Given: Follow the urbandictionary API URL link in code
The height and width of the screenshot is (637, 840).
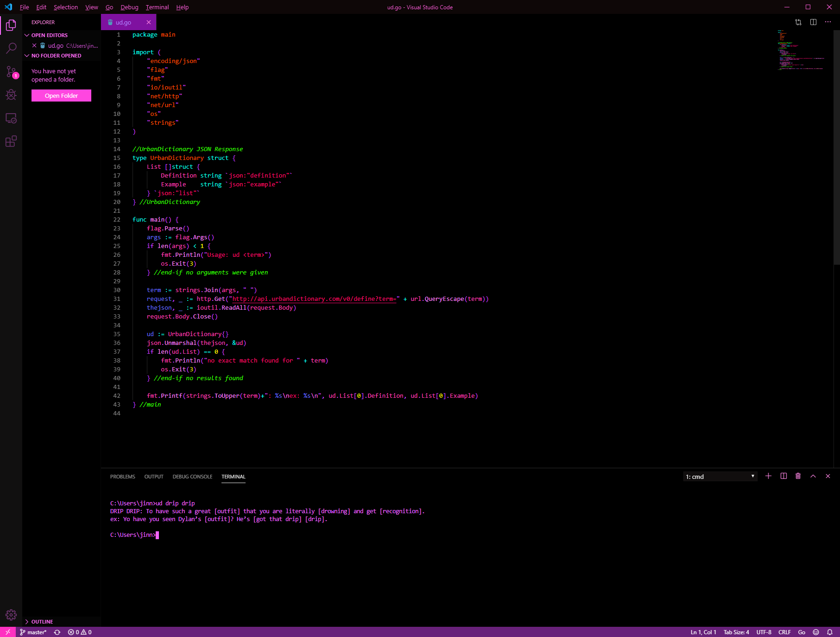Looking at the screenshot, I should 314,299.
